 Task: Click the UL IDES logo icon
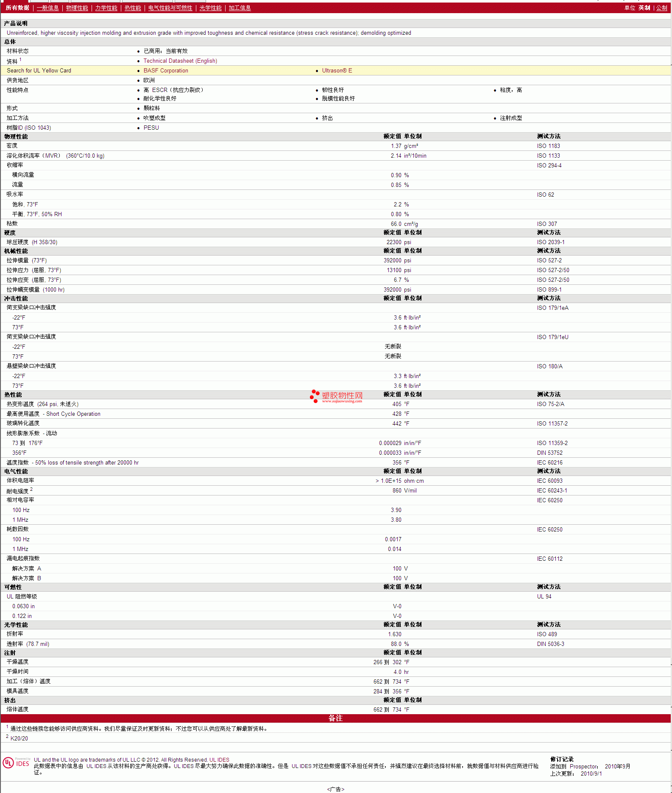[16, 763]
